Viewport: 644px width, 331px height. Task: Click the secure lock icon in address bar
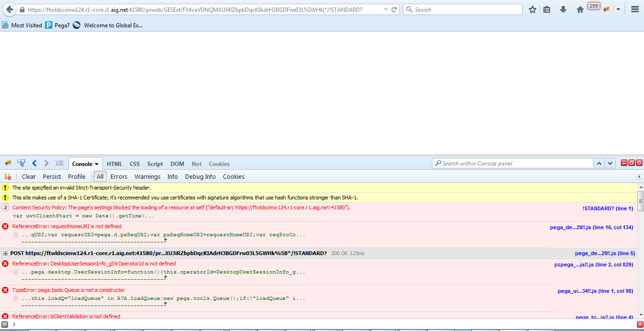click(x=22, y=9)
